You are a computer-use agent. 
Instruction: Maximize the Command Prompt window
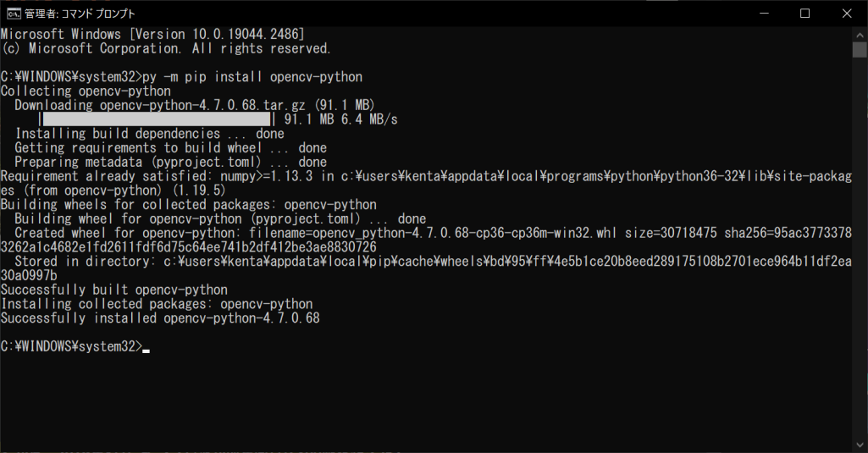pyautogui.click(x=805, y=14)
